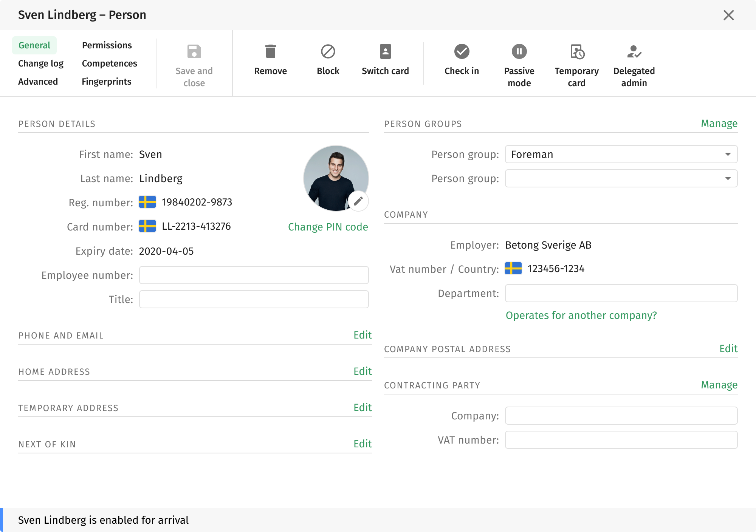Click the Delegated admin icon
The image size is (756, 532).
click(634, 52)
